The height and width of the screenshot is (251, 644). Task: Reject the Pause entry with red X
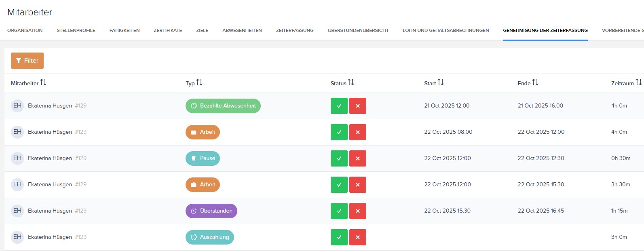coord(357,158)
